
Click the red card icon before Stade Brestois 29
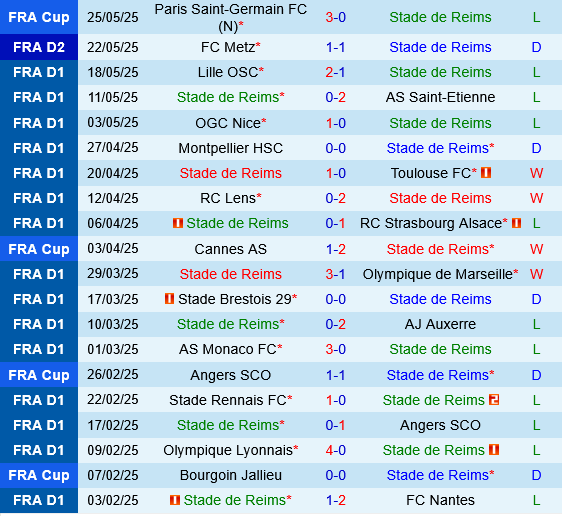169,298
